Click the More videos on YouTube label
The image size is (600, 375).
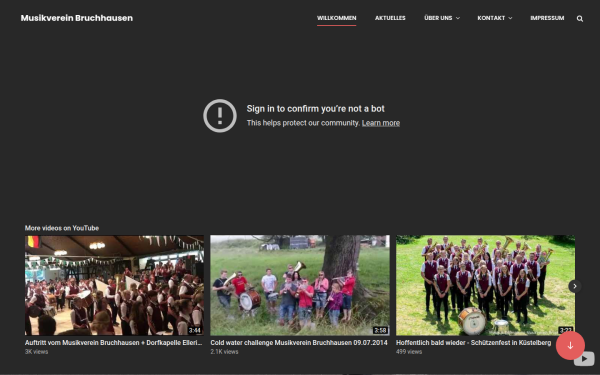62,228
